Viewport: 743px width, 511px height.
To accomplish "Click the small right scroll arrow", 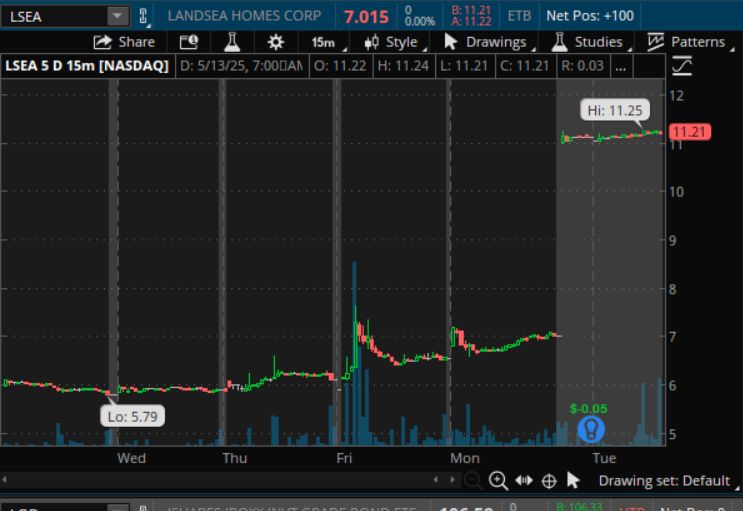I will coord(452,480).
